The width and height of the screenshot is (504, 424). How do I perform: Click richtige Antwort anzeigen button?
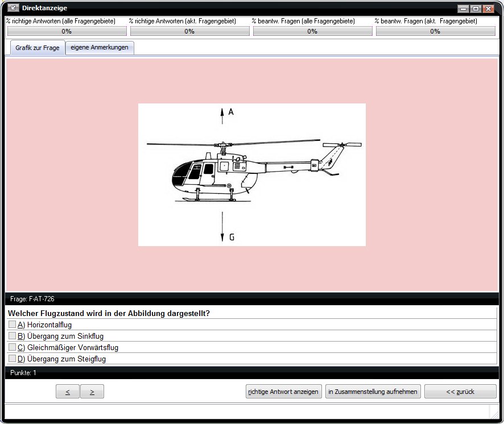pos(283,391)
